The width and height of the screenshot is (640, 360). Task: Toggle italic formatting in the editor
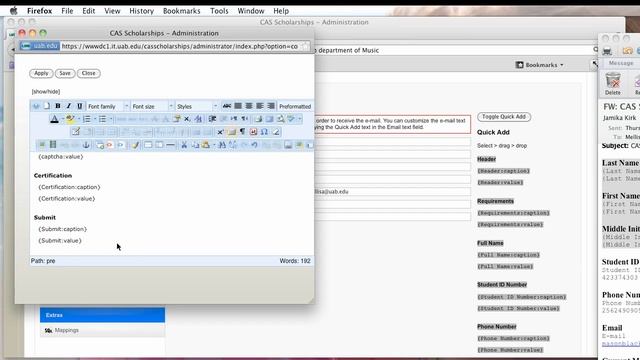pos(69,106)
